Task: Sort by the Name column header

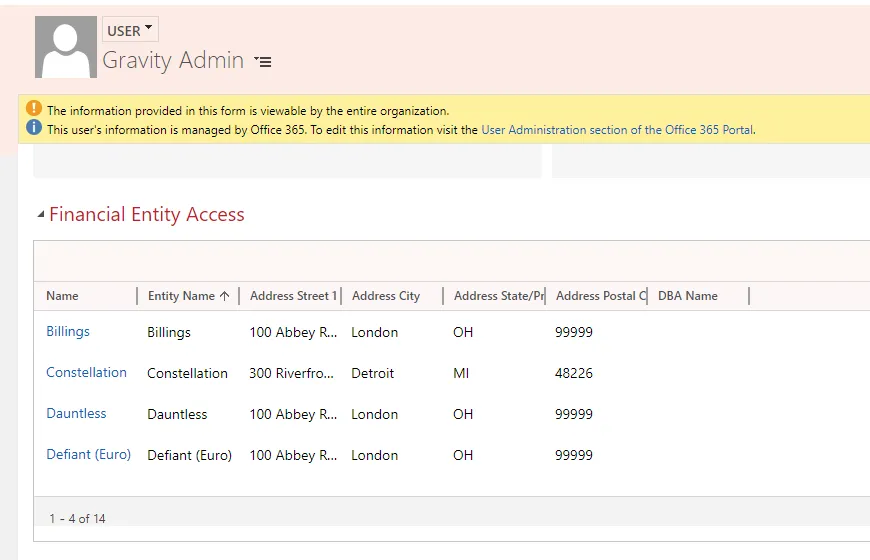Action: [x=62, y=296]
